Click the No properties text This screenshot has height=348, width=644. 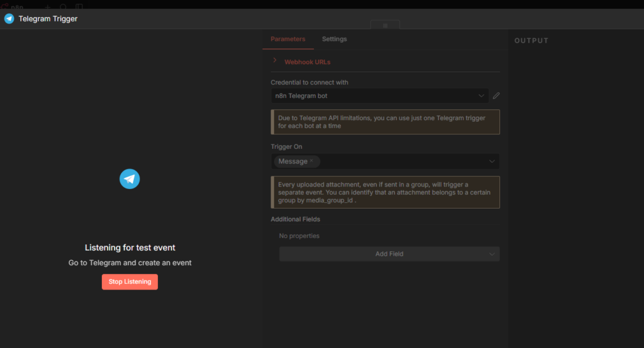[299, 236]
